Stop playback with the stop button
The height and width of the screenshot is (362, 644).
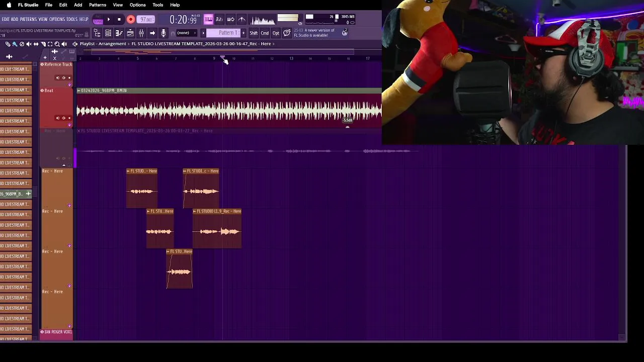point(119,19)
